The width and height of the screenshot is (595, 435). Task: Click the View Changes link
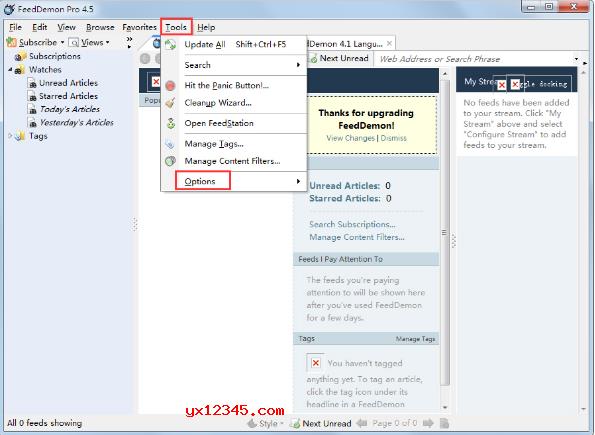click(350, 138)
